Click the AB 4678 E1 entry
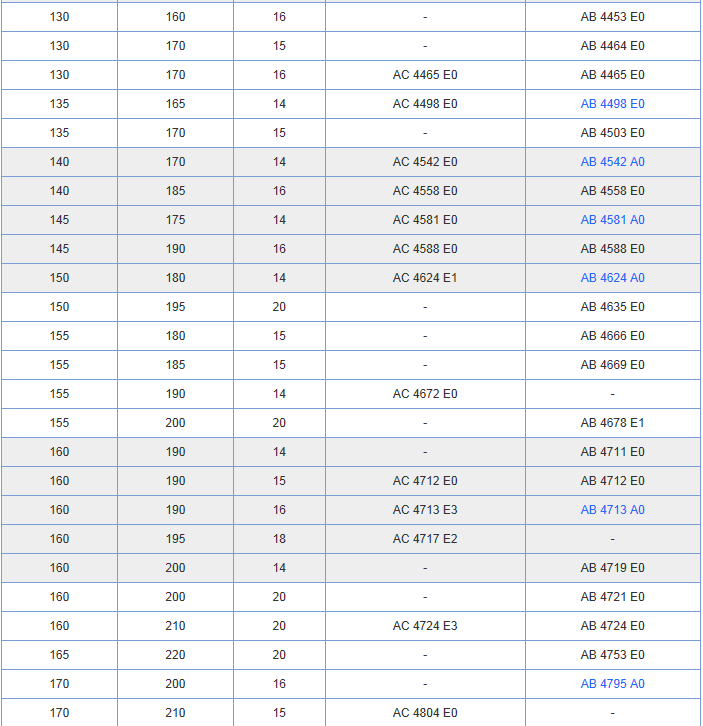The height and width of the screenshot is (726, 703). tap(612, 423)
